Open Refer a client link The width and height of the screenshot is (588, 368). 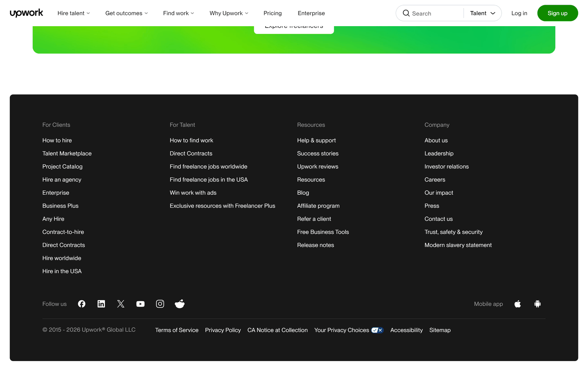click(314, 219)
